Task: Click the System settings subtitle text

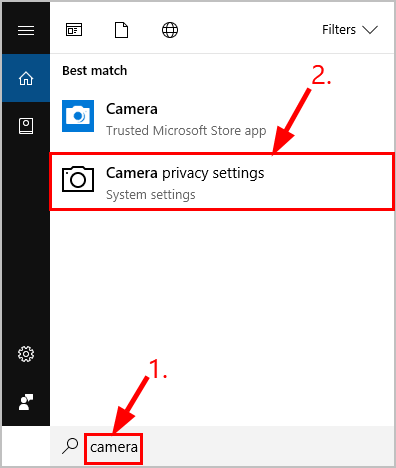Action: (x=151, y=195)
